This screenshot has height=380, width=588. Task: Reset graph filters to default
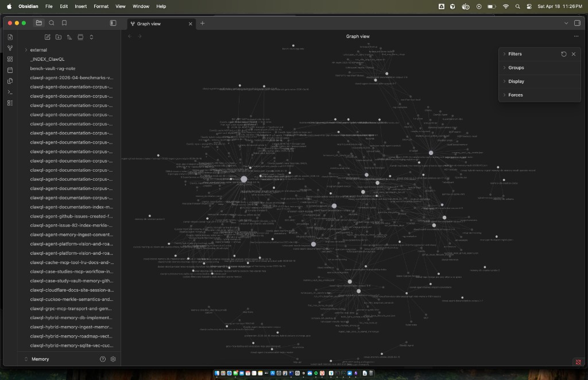[563, 54]
